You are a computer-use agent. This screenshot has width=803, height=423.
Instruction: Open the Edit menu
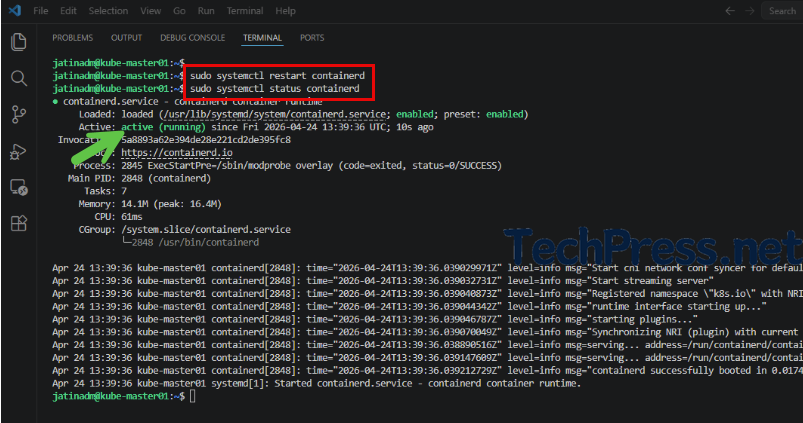(68, 11)
